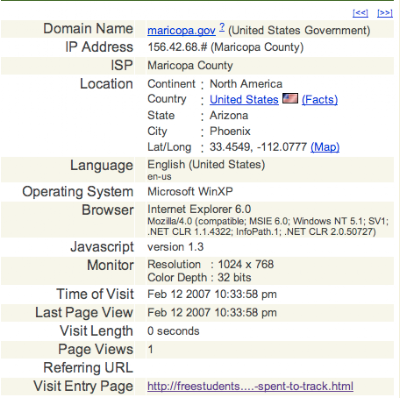The width and height of the screenshot is (400, 398).
Task: Open the United States country link
Action: point(244,99)
